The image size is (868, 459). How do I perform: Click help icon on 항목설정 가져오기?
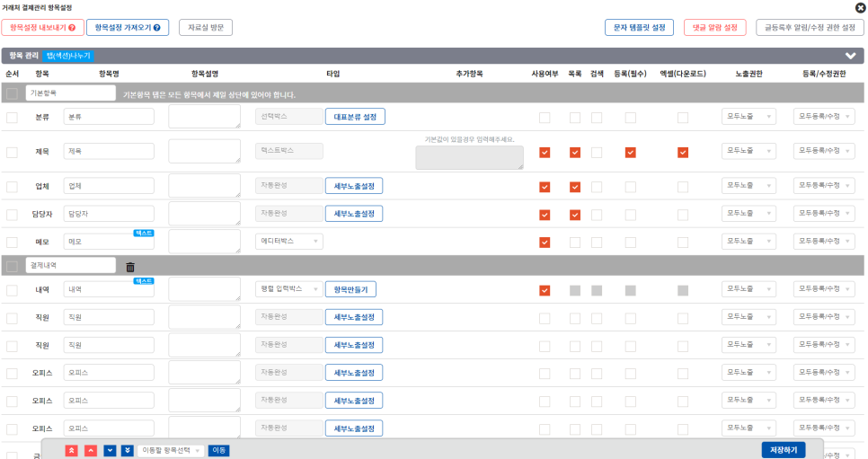156,28
